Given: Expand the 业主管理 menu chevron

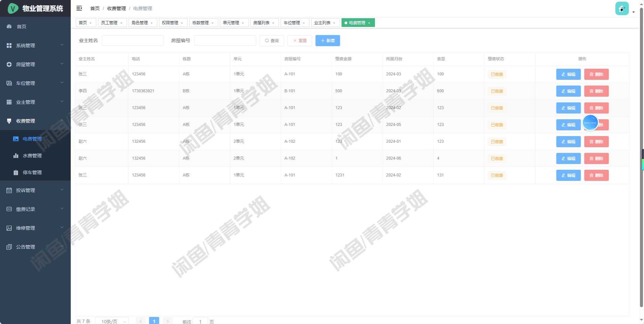Looking at the screenshot, I should [62, 101].
